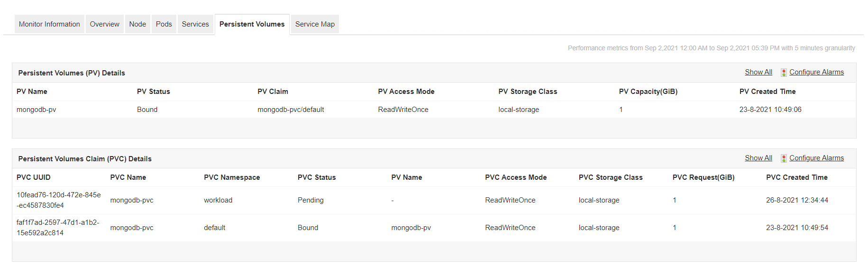This screenshot has height=268, width=868.
Task: Open Configure Alarms for Persistent Volumes
Action: pos(816,72)
